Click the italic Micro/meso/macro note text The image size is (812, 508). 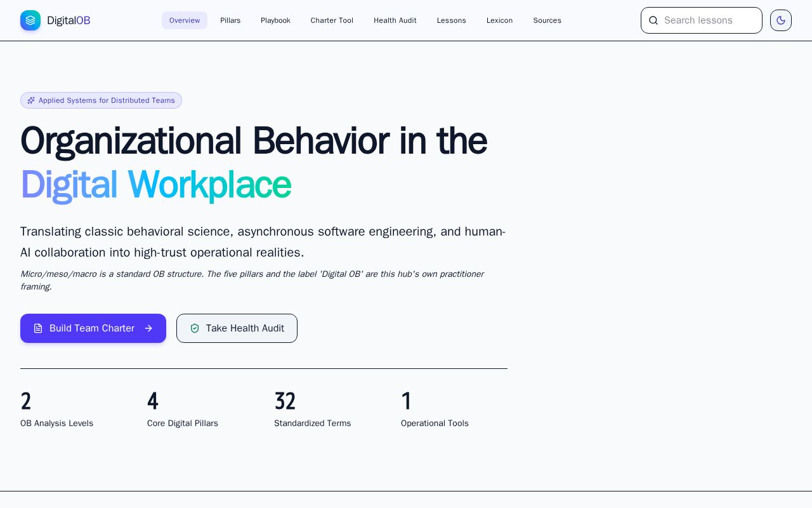pos(252,280)
